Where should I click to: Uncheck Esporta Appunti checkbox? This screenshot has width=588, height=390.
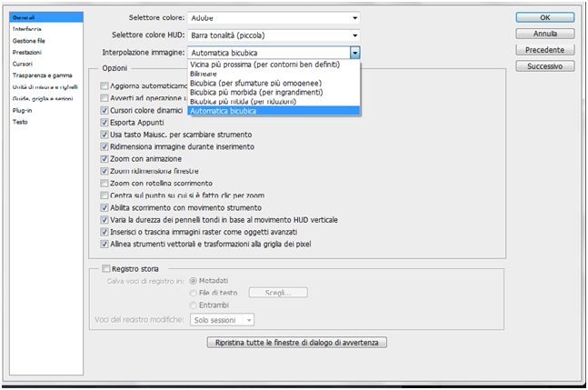coord(105,123)
